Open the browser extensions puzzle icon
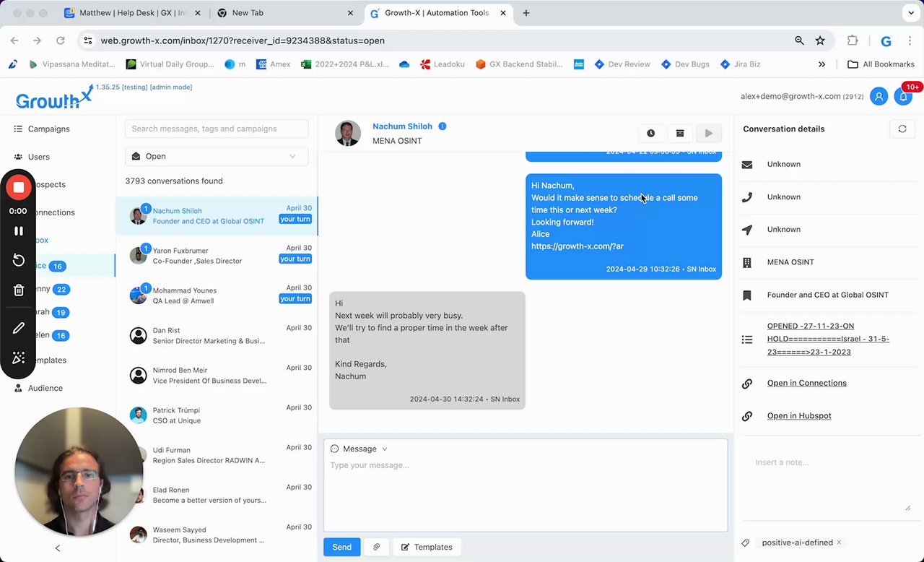 tap(853, 41)
